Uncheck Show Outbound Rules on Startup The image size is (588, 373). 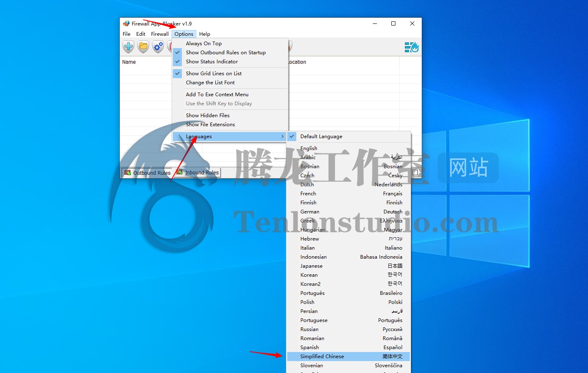pos(230,53)
